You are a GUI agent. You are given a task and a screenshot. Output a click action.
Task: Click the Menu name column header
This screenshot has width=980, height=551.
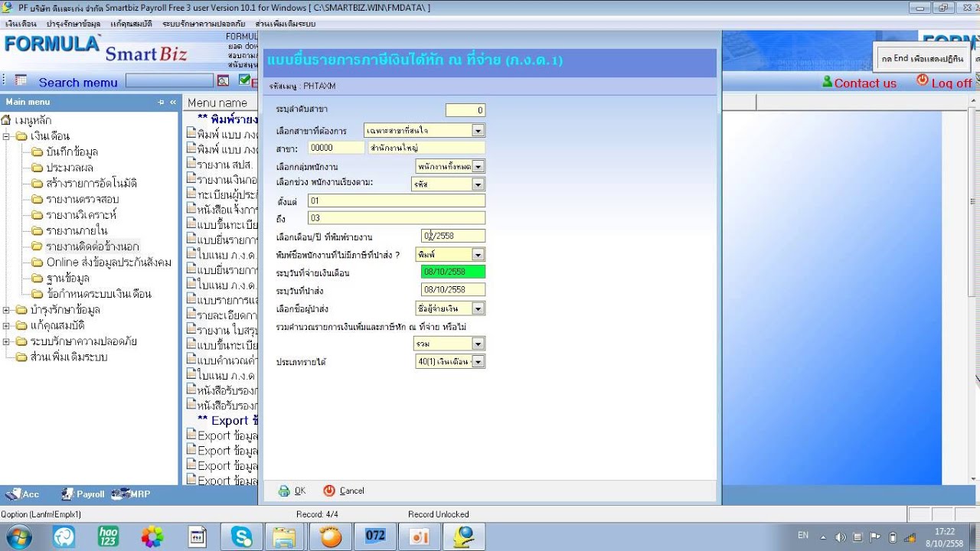(x=217, y=103)
